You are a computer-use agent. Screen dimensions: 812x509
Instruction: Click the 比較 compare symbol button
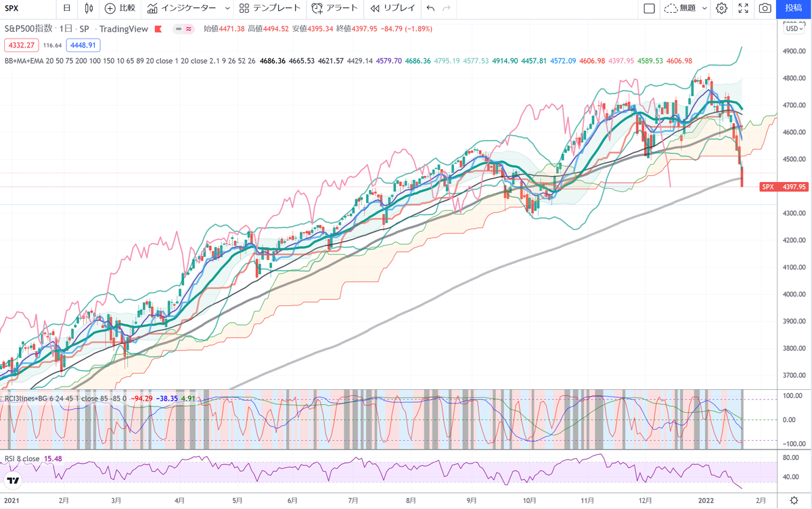click(x=120, y=8)
